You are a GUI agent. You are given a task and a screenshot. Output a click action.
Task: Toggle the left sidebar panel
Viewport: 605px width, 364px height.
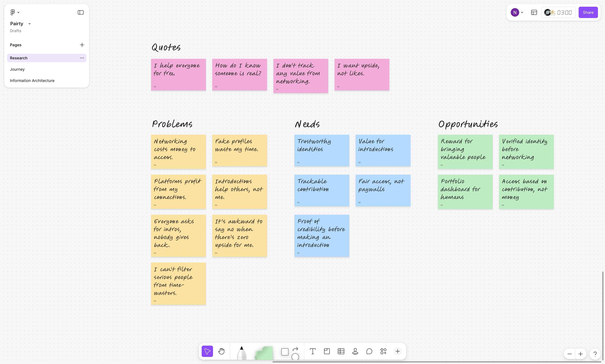tap(80, 12)
